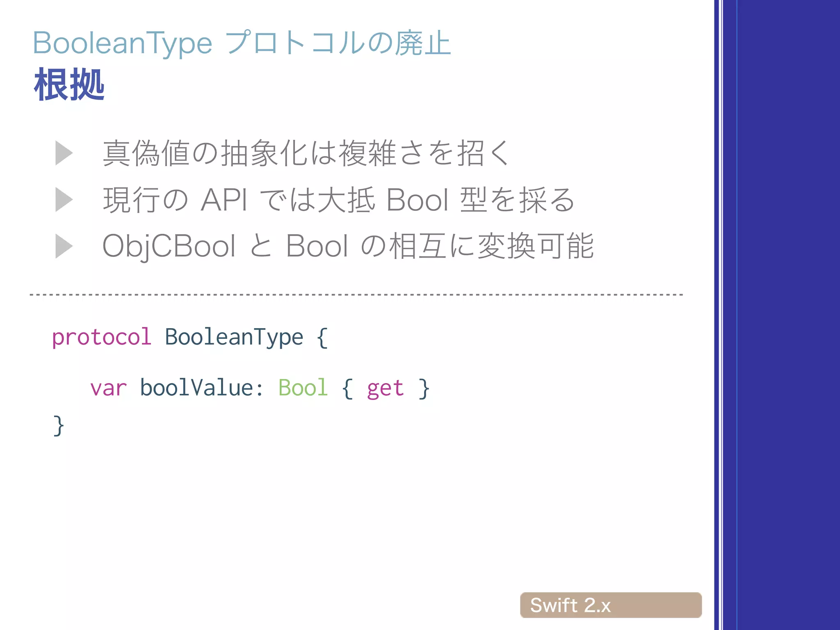Click the text 'ObjCBool と Bool の相互に変換可能'
Viewport: 840px width, 630px height.
point(348,246)
